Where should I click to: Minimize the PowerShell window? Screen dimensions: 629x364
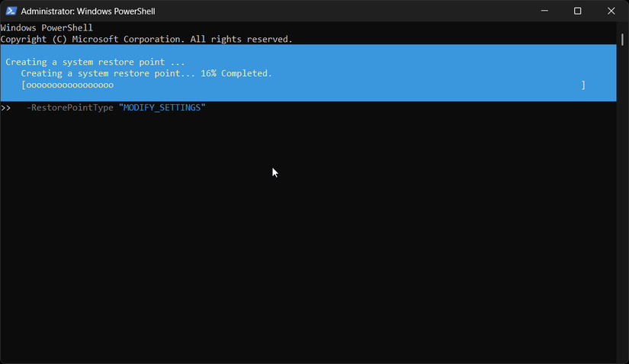(x=544, y=11)
